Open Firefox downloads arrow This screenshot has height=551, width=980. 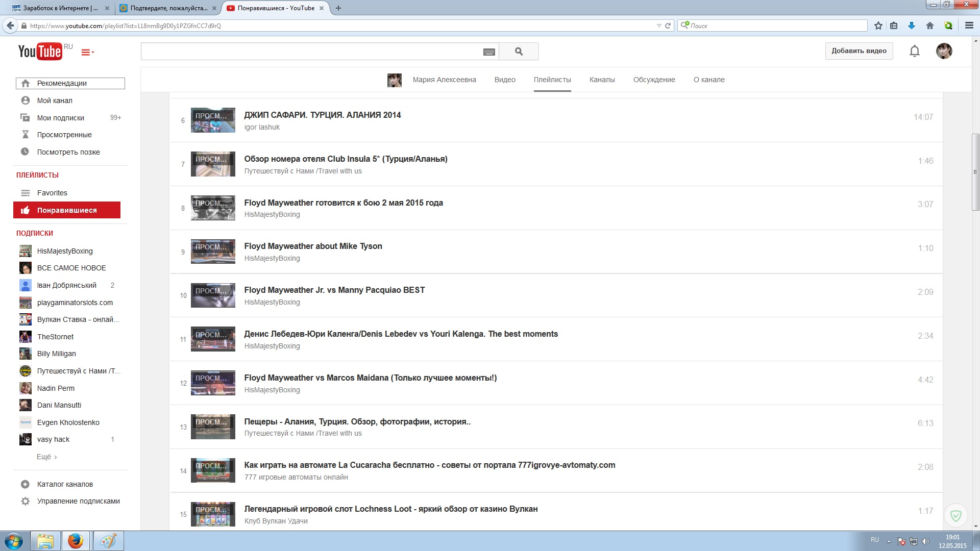click(x=912, y=26)
